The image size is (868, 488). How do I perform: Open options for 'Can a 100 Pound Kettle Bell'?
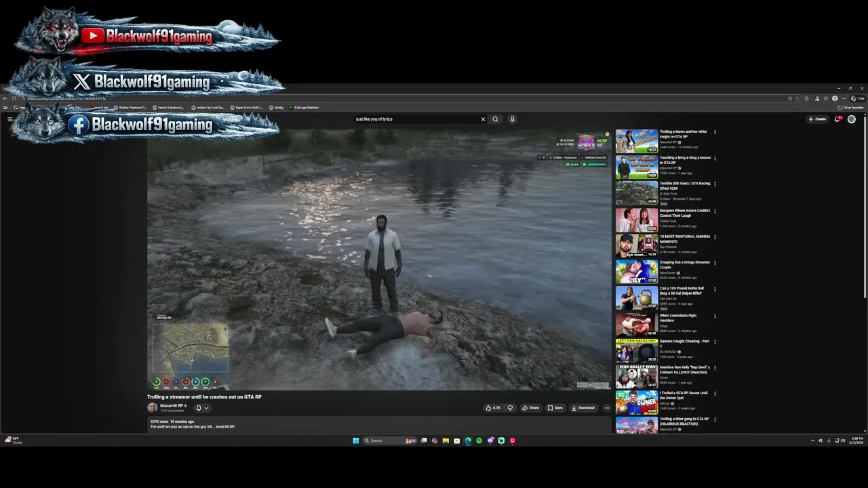[x=715, y=289]
